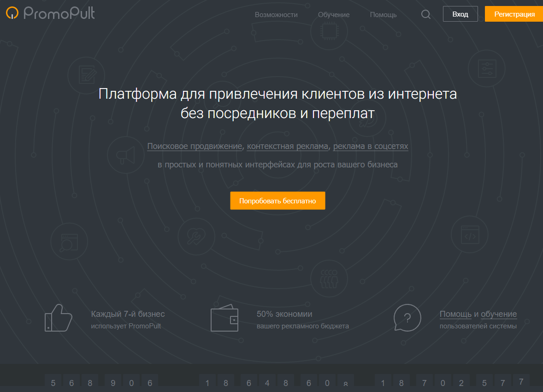Go to Помощь in the top navigation
Viewport: 543px width, 392px height.
click(383, 14)
